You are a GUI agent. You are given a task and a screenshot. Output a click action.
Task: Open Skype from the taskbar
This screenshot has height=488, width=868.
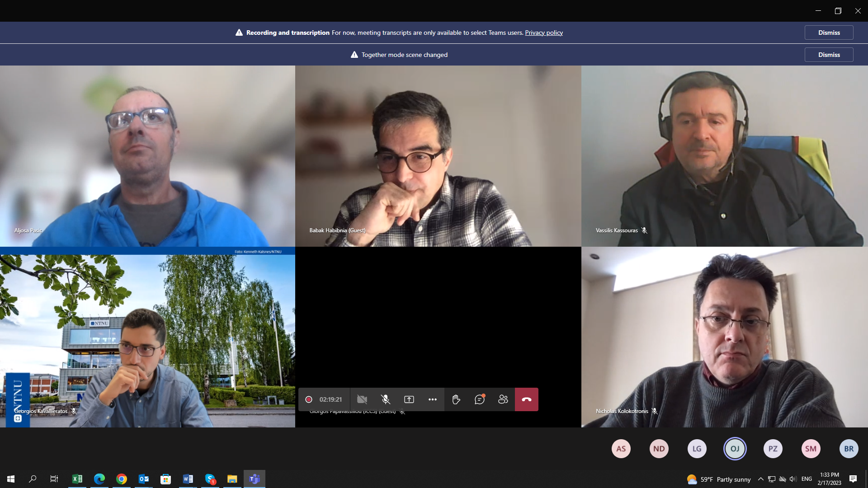pyautogui.click(x=210, y=479)
